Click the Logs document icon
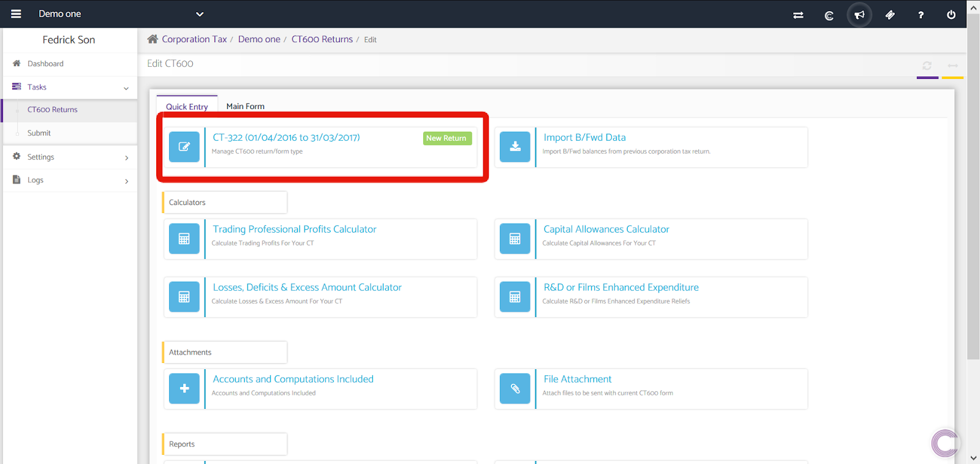 pyautogui.click(x=17, y=179)
